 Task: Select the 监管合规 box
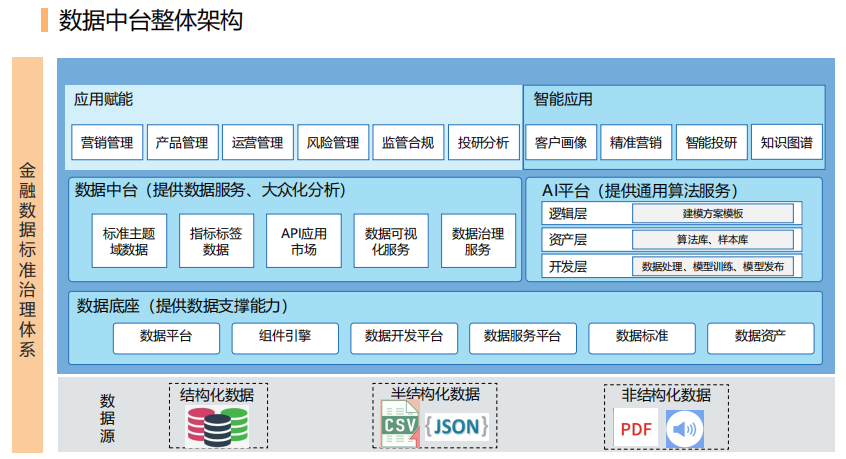click(408, 142)
